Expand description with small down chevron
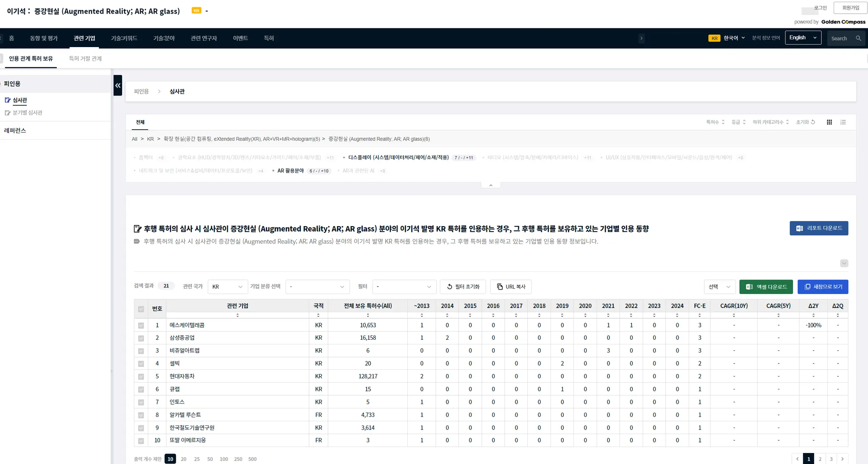The width and height of the screenshot is (868, 464). coord(844,263)
